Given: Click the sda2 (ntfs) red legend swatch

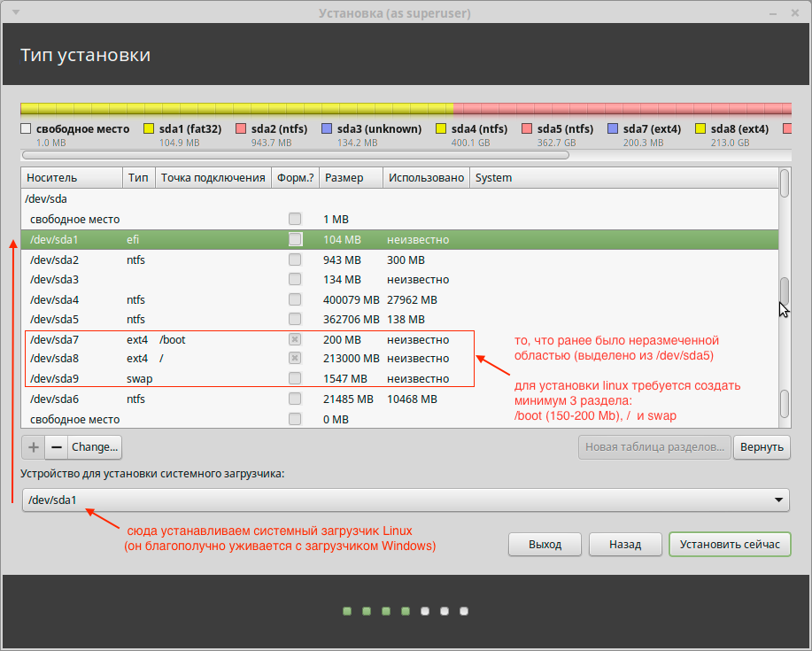Looking at the screenshot, I should 241,128.
